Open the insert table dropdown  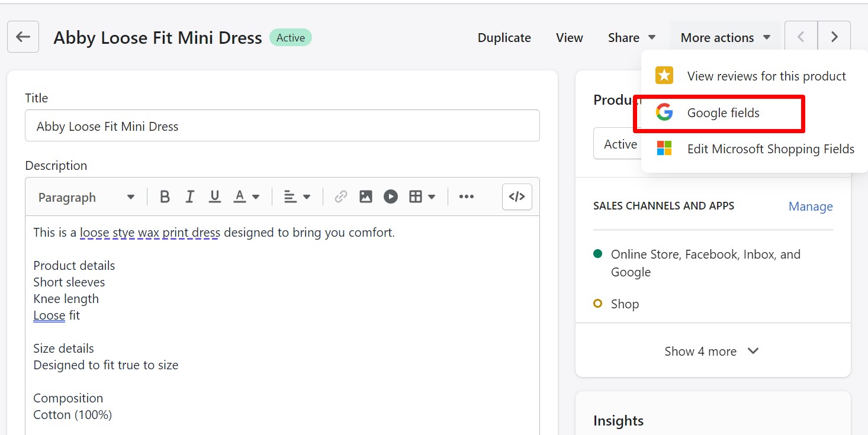coord(422,197)
